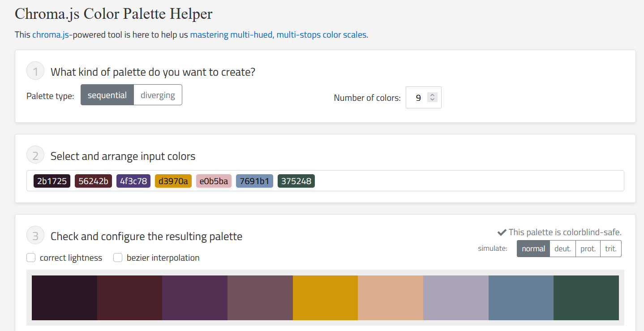
Task: Simulate normal vision mode
Action: pyautogui.click(x=533, y=249)
